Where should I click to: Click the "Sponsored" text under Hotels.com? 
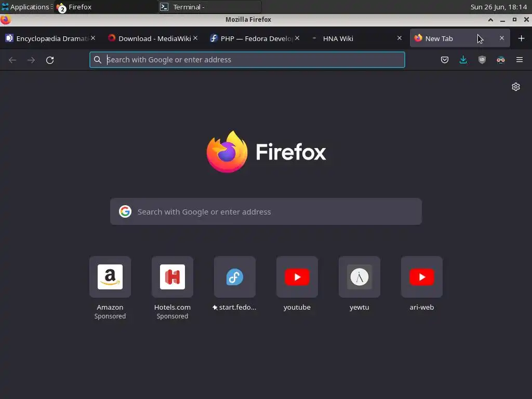click(172, 316)
